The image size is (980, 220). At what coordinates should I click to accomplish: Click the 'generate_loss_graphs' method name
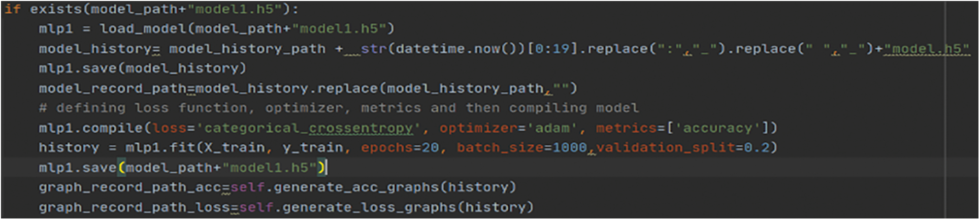coord(369,207)
